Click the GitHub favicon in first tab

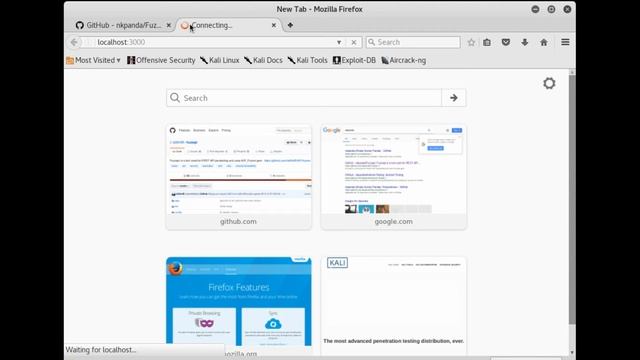pyautogui.click(x=80, y=25)
